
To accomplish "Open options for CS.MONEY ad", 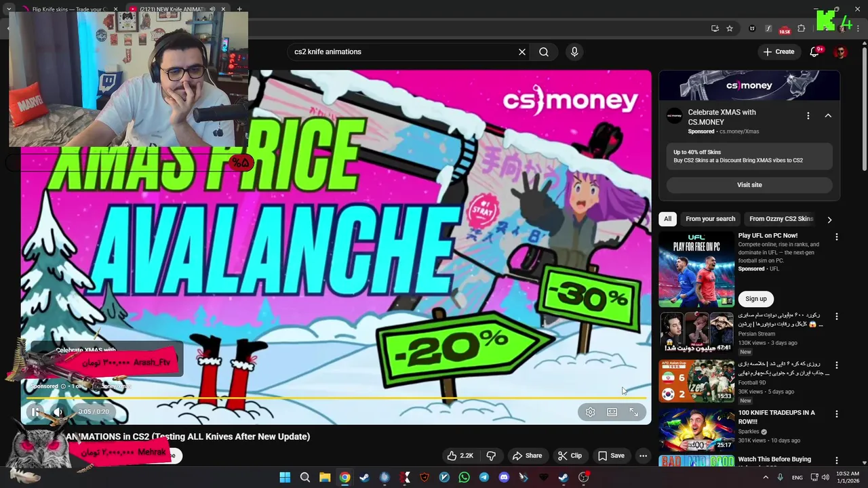I will pyautogui.click(x=808, y=116).
